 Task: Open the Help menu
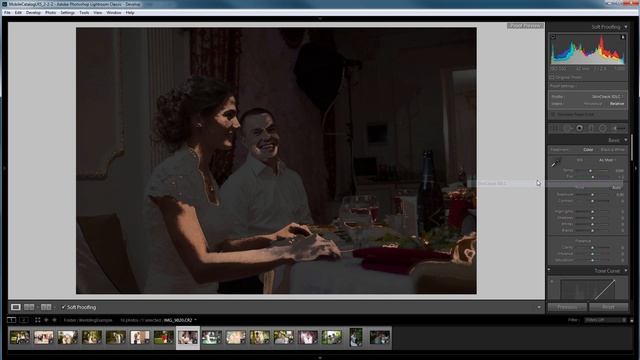click(x=130, y=13)
